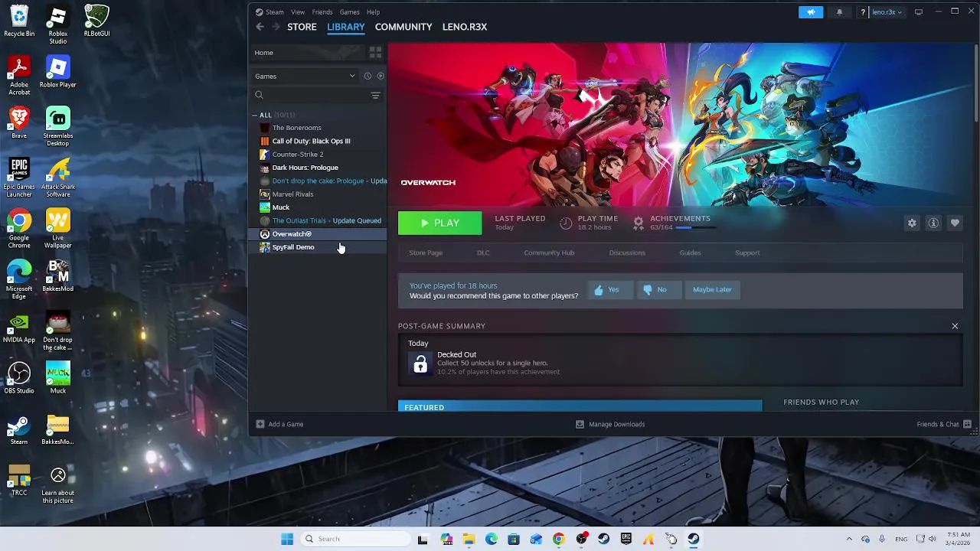Viewport: 980px width, 551px height.
Task: Open the leno.r3x account dropdown
Action: click(x=887, y=11)
